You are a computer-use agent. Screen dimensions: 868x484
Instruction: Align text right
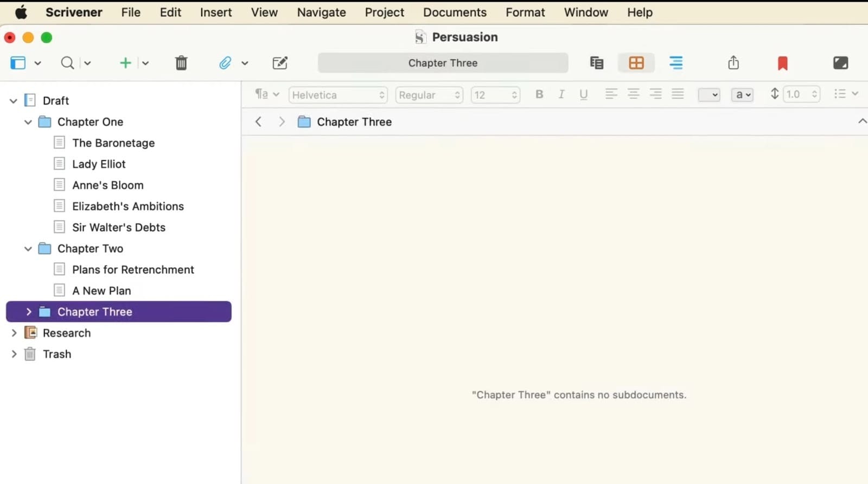click(655, 94)
